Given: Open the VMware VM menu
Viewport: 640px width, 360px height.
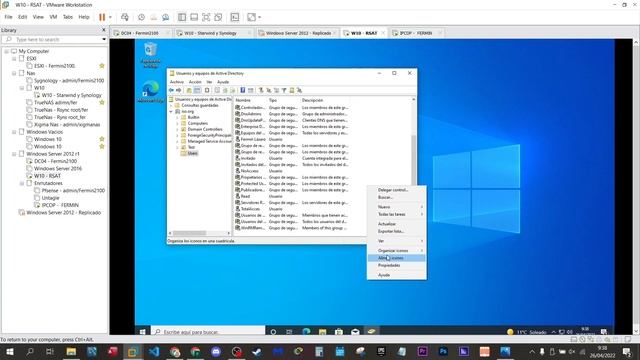Looking at the screenshot, I should point(53,17).
